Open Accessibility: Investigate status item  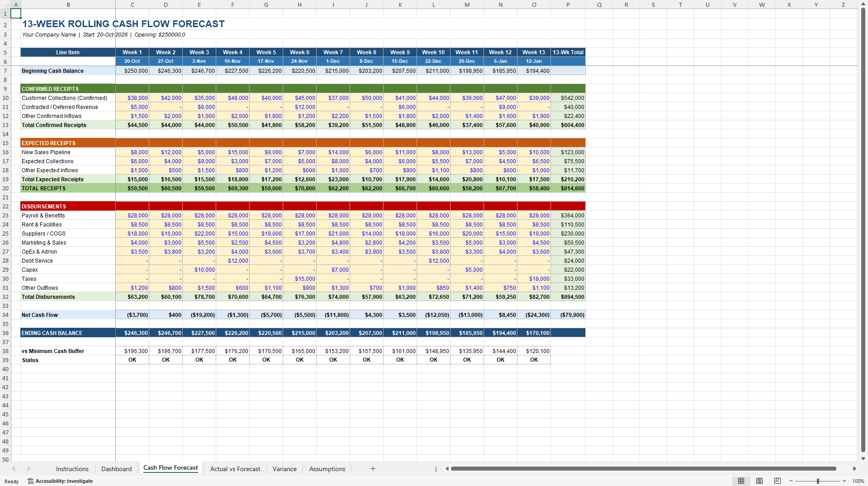point(60,481)
